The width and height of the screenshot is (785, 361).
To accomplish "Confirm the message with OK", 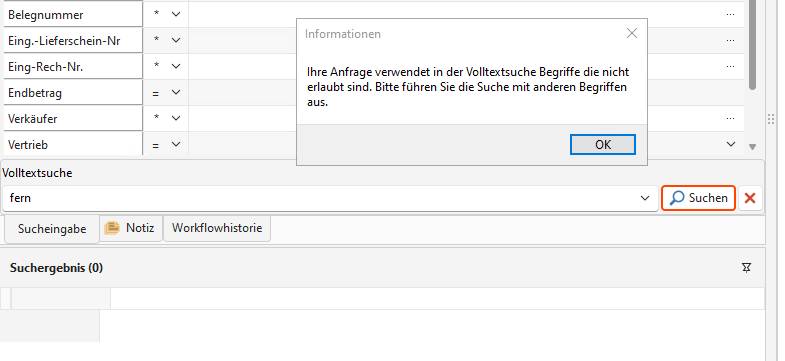I will 603,144.
